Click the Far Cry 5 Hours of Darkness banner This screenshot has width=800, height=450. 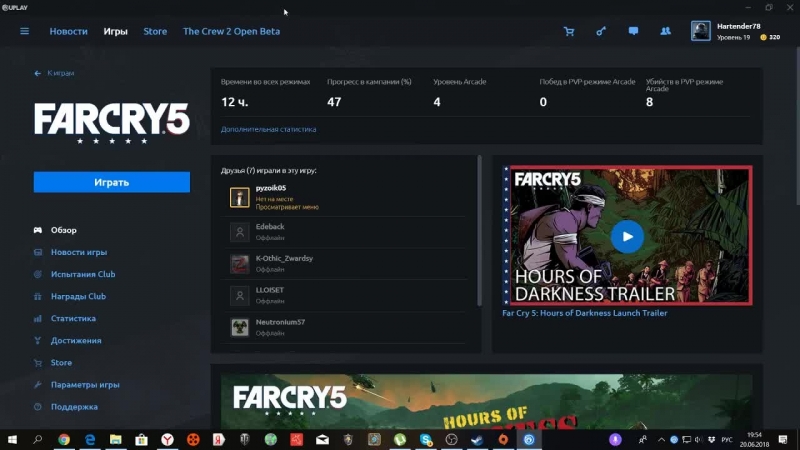point(486,402)
